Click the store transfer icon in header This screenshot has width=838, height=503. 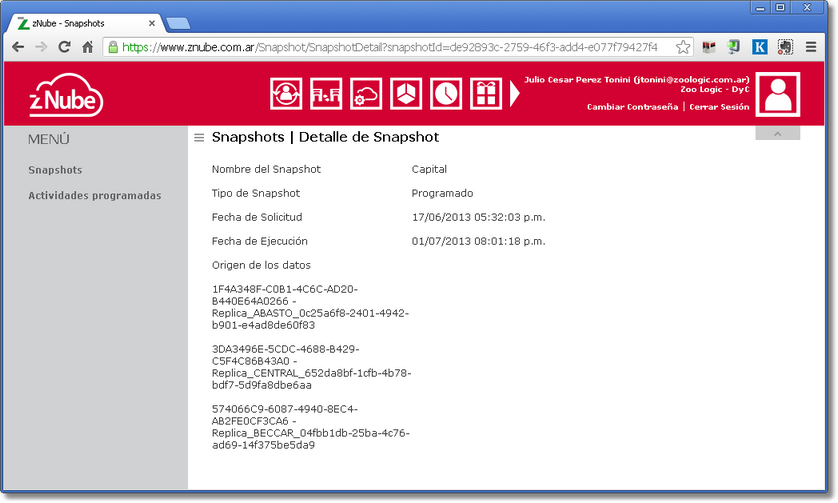coord(326,93)
